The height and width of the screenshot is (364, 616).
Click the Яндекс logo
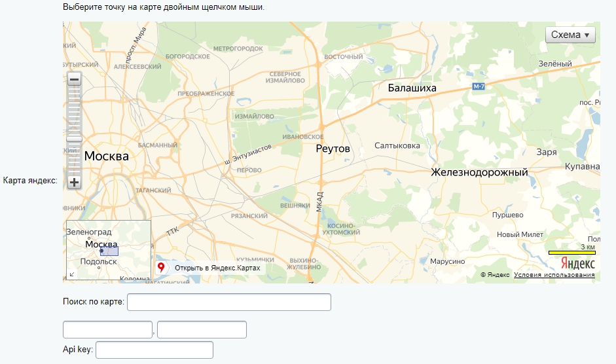pyautogui.click(x=577, y=263)
